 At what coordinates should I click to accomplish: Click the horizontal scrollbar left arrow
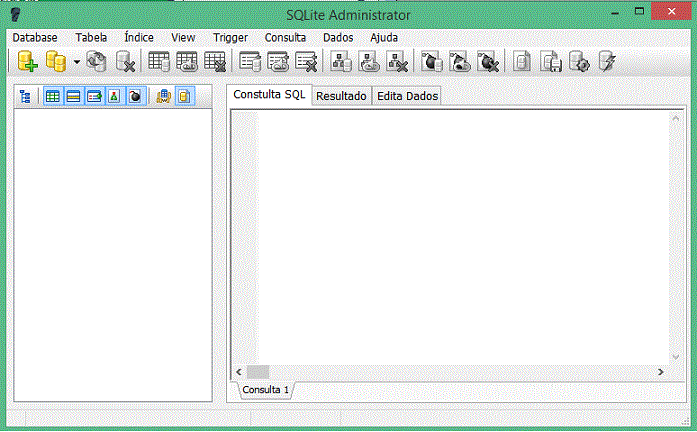[239, 372]
